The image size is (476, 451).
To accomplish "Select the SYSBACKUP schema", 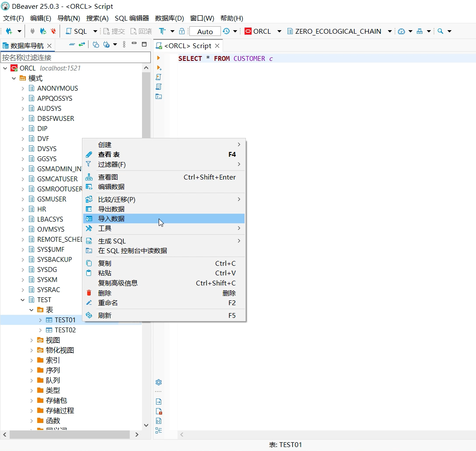I will pyautogui.click(x=55, y=260).
